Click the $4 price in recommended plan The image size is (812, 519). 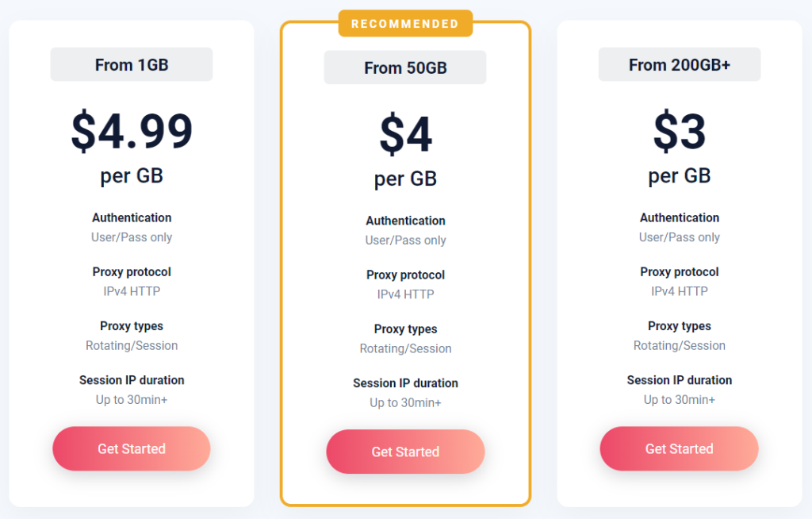click(405, 134)
